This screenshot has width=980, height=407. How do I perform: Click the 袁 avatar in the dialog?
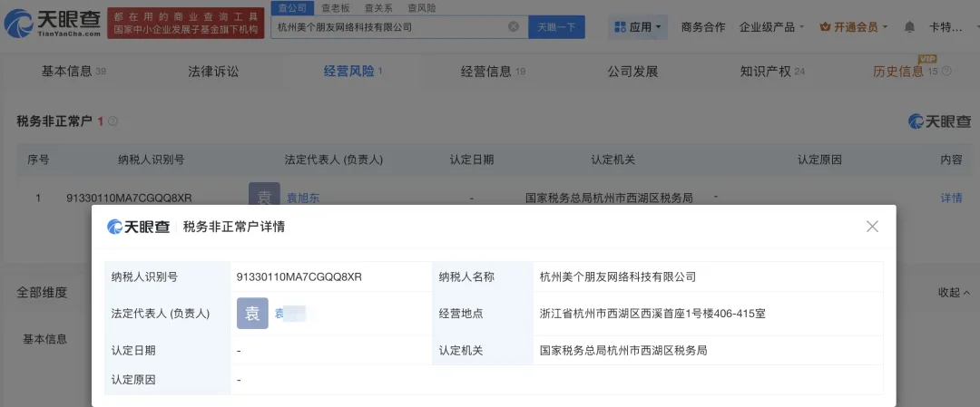coord(252,314)
